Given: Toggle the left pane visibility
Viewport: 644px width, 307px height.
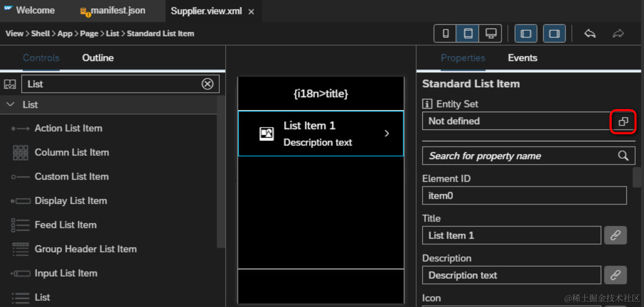Looking at the screenshot, I should click(526, 34).
